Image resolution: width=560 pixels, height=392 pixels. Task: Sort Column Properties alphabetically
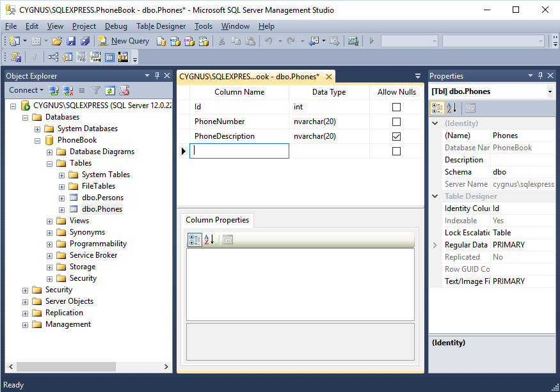click(x=209, y=240)
